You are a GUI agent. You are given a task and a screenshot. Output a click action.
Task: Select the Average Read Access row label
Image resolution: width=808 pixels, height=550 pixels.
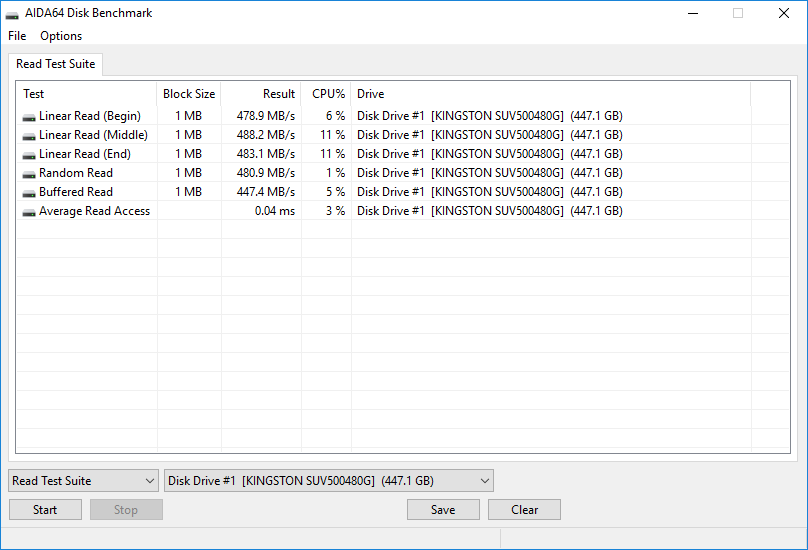[x=94, y=211]
